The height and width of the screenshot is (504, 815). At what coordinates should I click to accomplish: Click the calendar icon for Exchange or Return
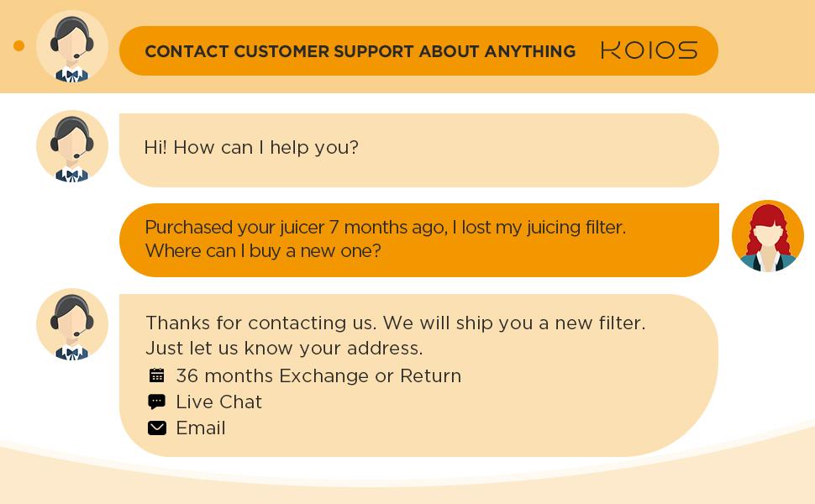point(157,375)
